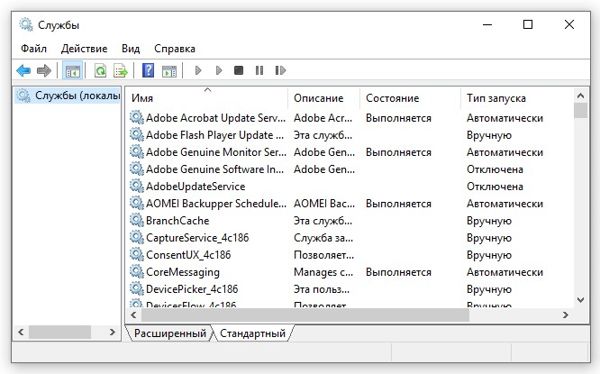Open the Файл menu
The width and height of the screenshot is (600, 374).
coord(34,49)
